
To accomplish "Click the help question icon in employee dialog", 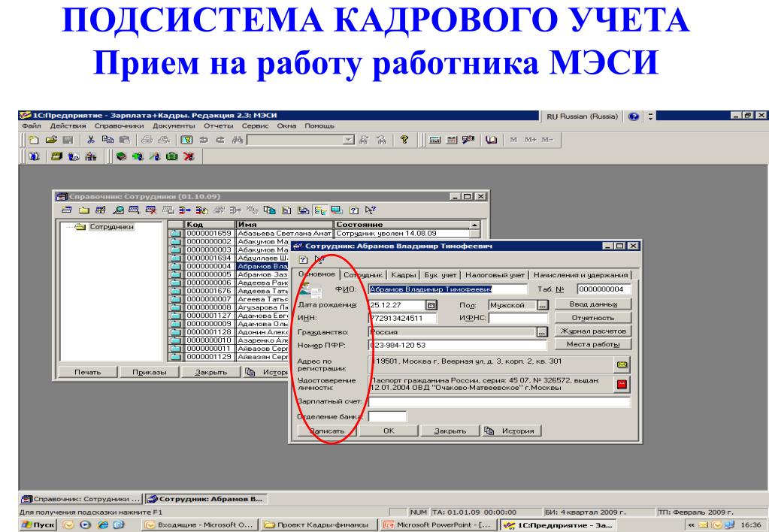I will click(x=303, y=259).
